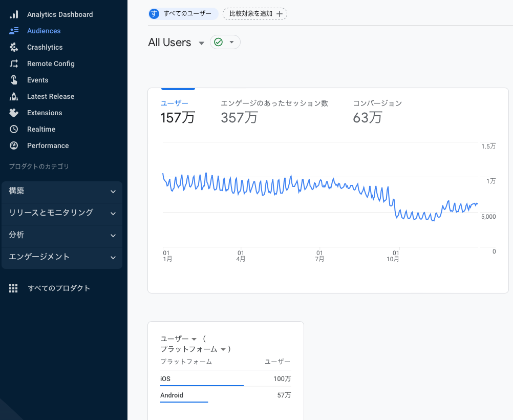Open dropdown arrow next to green checkmark
The image size is (513, 420).
(x=231, y=42)
